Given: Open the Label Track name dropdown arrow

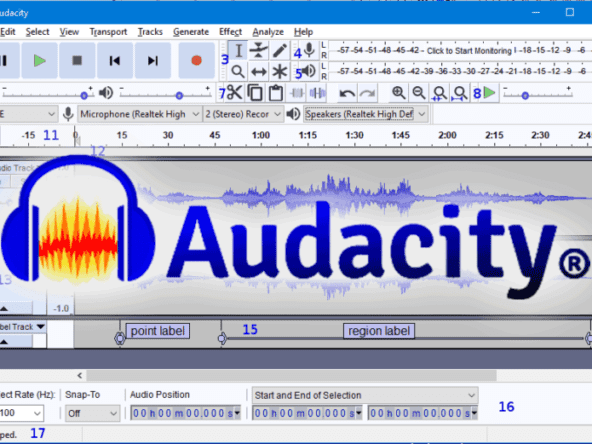Looking at the screenshot, I should pyautogui.click(x=41, y=326).
